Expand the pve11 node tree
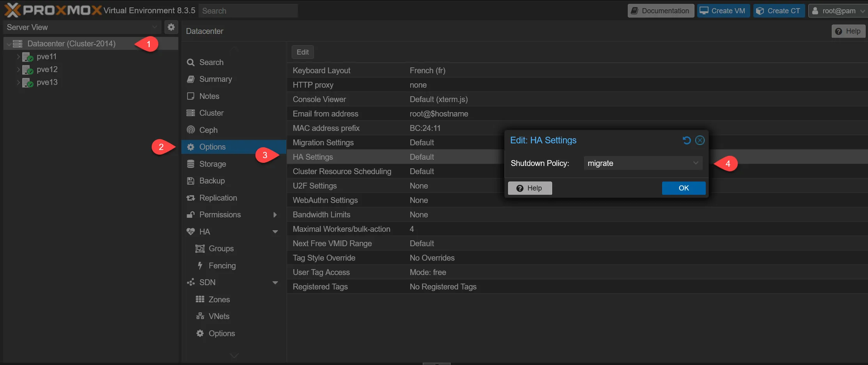This screenshot has height=365, width=868. point(18,57)
